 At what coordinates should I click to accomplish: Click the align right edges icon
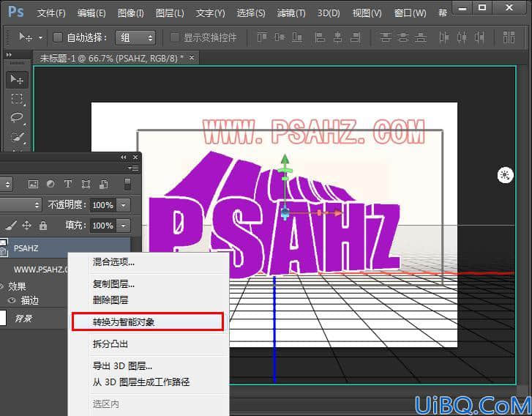coord(355,37)
